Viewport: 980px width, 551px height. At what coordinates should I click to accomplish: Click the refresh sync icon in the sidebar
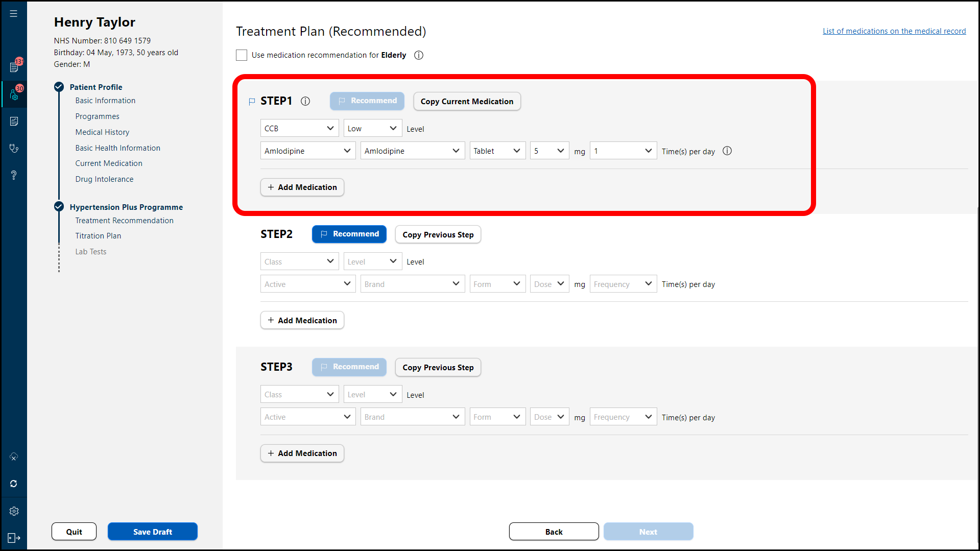click(14, 484)
